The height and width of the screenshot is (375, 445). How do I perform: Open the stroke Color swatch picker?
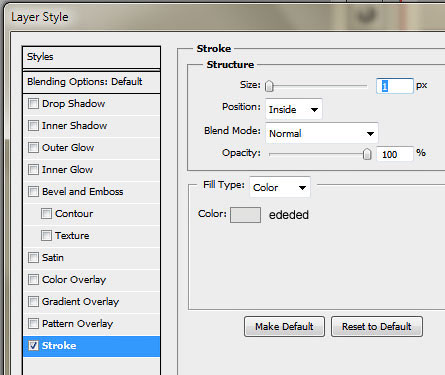pos(245,215)
